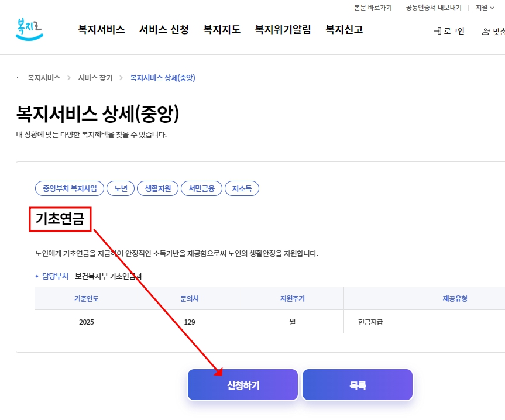The height and width of the screenshot is (420, 505).
Task: Click the 담당부처 label
Action: click(x=56, y=276)
